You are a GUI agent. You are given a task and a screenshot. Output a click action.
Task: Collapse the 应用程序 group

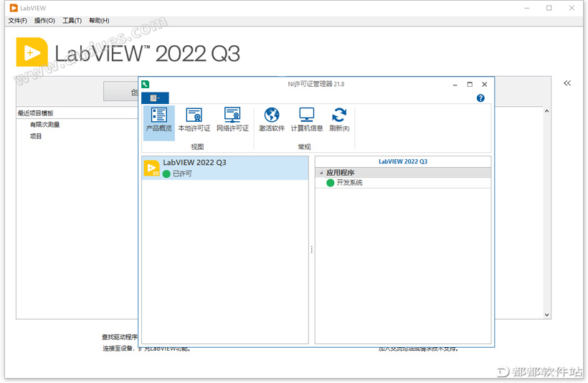[x=321, y=173]
